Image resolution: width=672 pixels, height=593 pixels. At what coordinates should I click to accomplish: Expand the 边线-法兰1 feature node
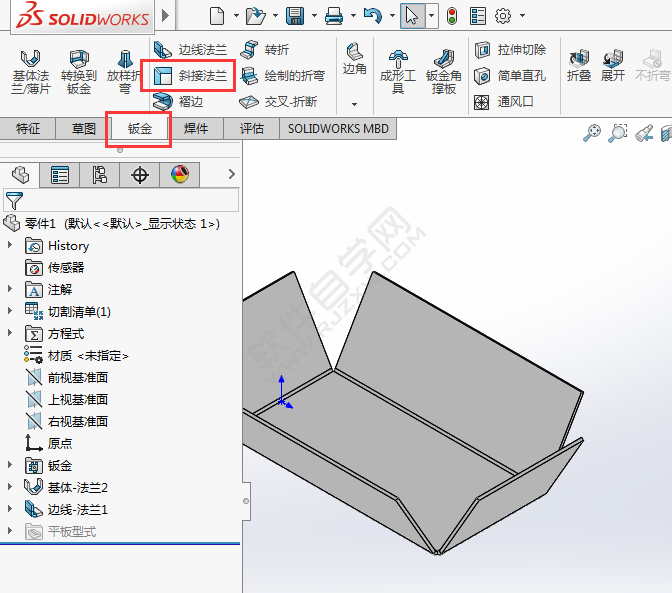(11, 510)
